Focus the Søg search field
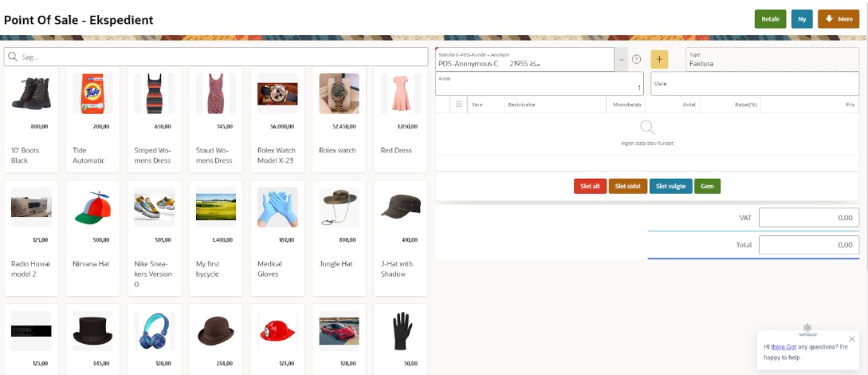The height and width of the screenshot is (375, 868). click(216, 57)
